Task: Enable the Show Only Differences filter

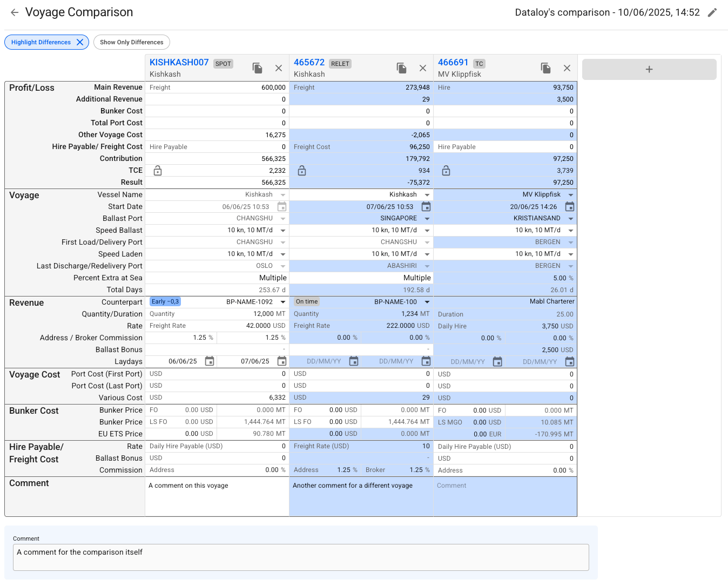Action: tap(132, 42)
